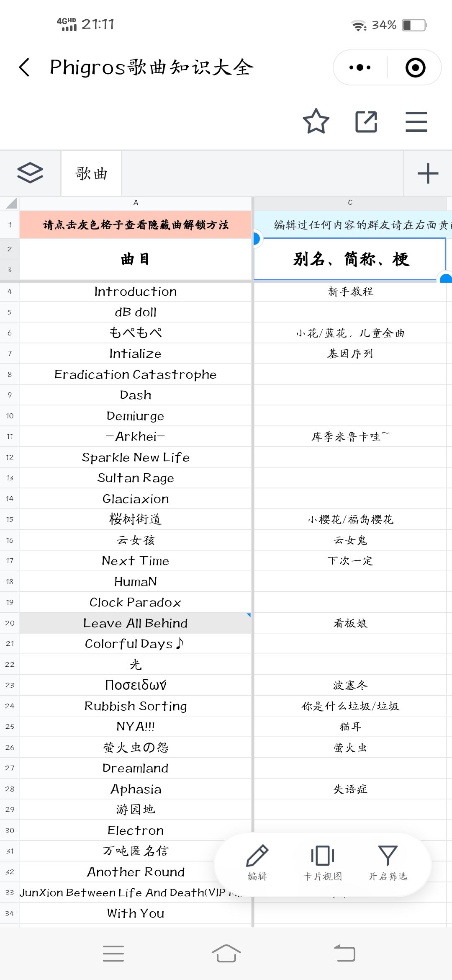Tap the 曲目 header cell
The width and height of the screenshot is (452, 980).
pyautogui.click(x=135, y=259)
